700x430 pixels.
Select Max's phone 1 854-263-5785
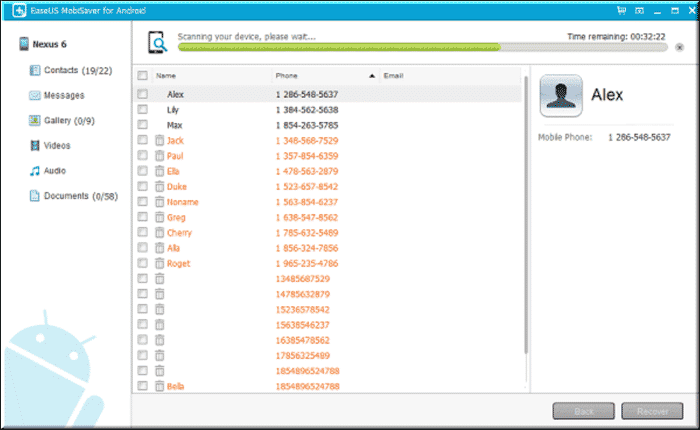pyautogui.click(x=307, y=125)
